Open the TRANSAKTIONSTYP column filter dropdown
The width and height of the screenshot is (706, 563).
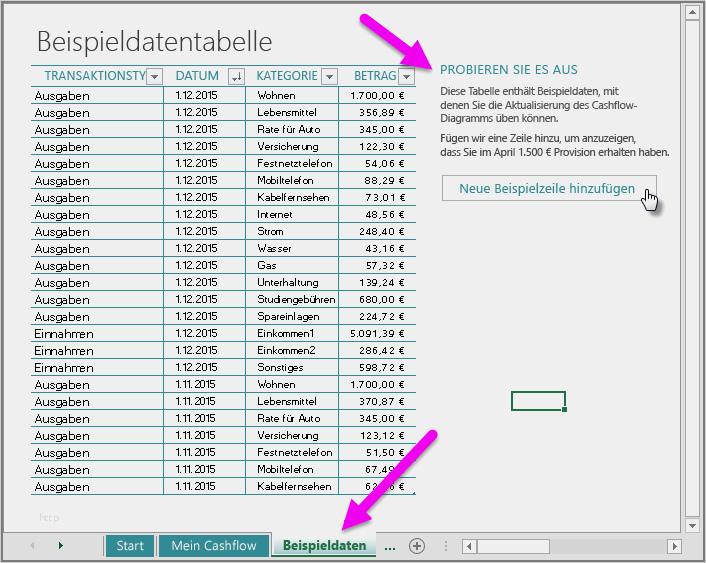(x=153, y=76)
